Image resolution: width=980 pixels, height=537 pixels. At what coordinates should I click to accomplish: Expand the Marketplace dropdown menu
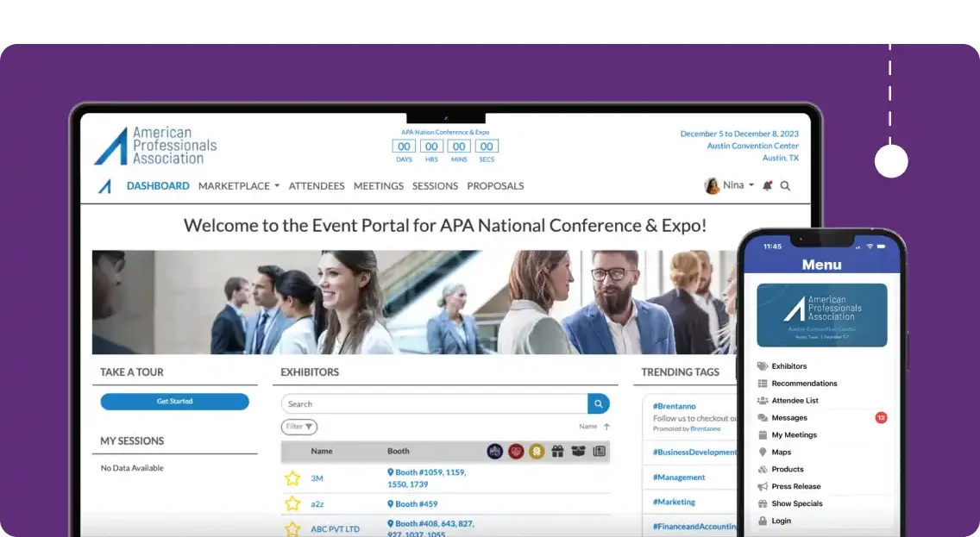tap(239, 186)
